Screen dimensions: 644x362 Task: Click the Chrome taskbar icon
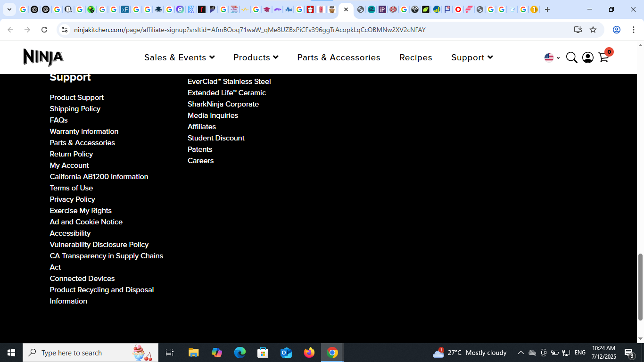(332, 353)
